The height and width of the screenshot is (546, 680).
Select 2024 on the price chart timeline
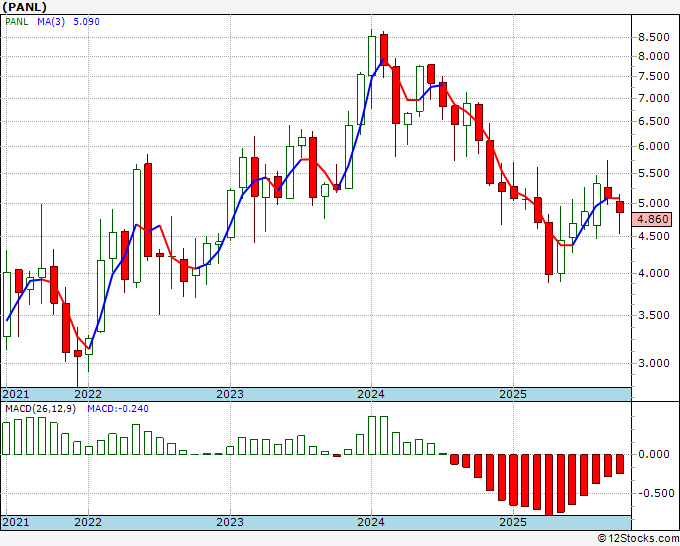371,394
